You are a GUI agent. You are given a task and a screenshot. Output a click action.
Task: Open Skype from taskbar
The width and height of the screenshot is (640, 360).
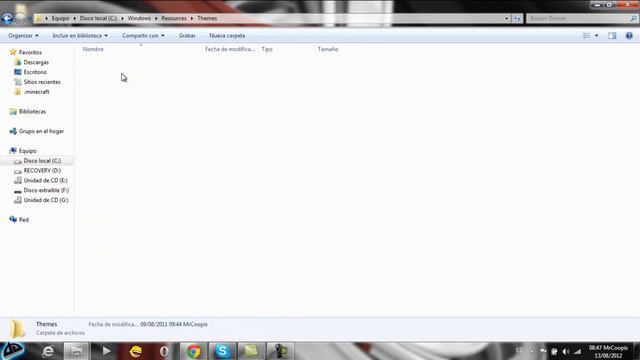point(222,351)
